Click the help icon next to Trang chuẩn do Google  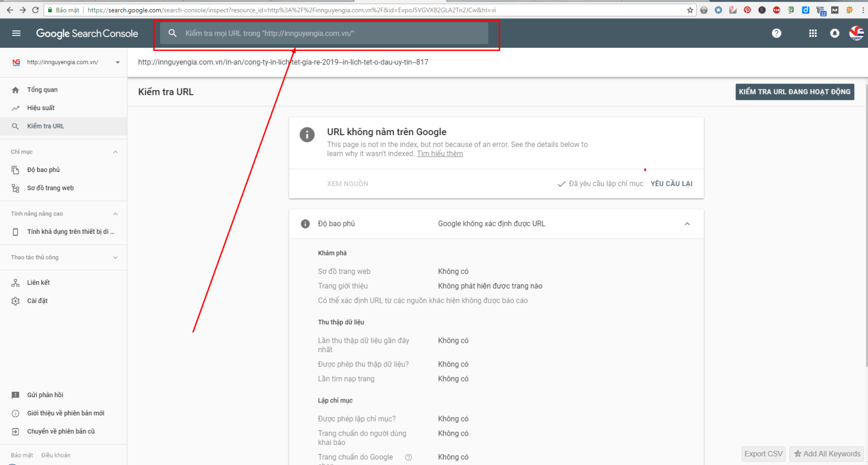[x=409, y=457]
